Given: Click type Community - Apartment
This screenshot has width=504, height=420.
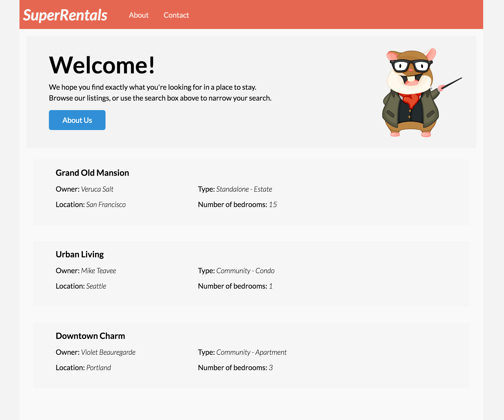Looking at the screenshot, I should (x=251, y=352).
